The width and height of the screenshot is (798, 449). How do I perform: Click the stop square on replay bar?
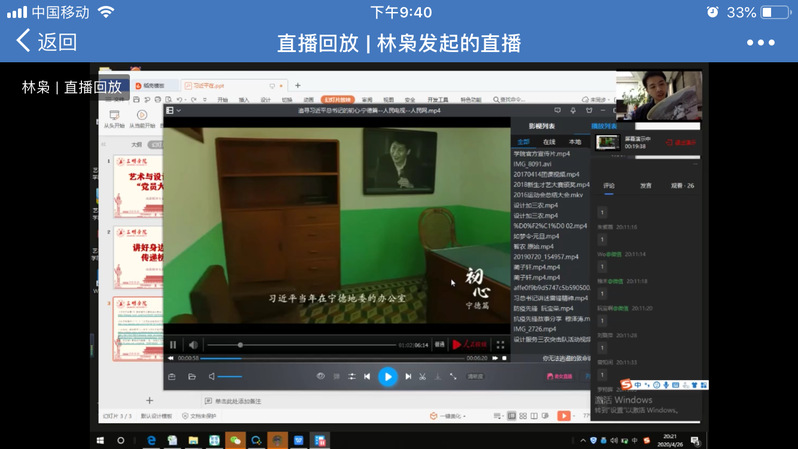pyautogui.click(x=504, y=358)
